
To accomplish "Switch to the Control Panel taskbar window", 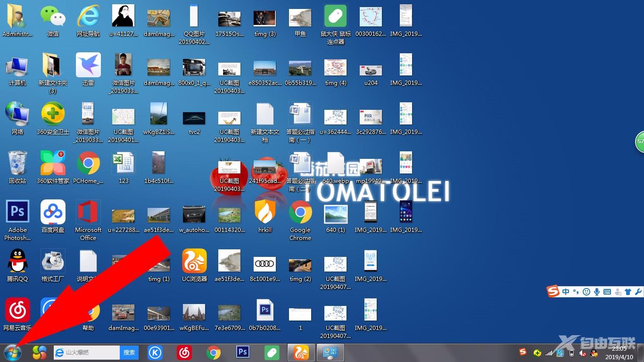I will point(330,353).
